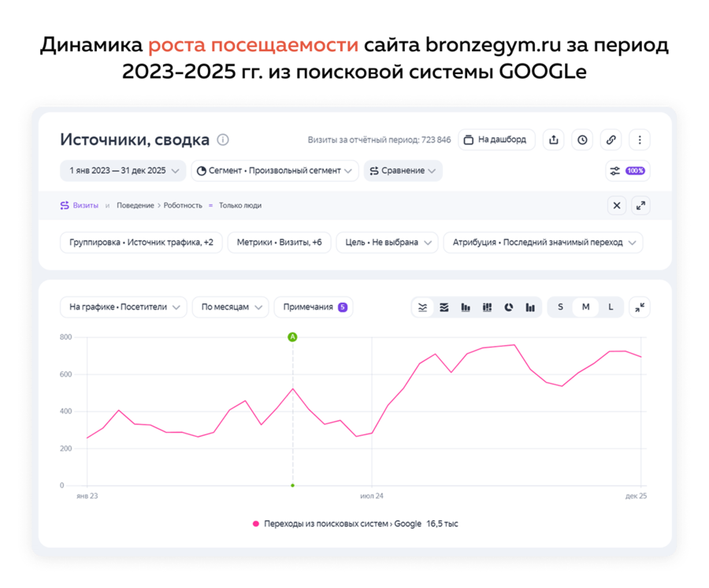Image resolution: width=709 pixels, height=588 pixels.
Task: Click the 16,5 тыс legend value
Action: [x=442, y=524]
